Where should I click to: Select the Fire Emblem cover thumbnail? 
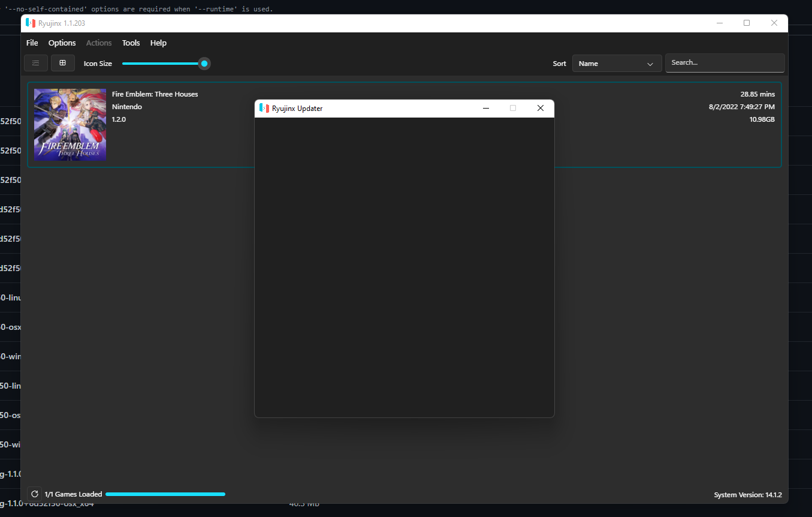pos(70,125)
